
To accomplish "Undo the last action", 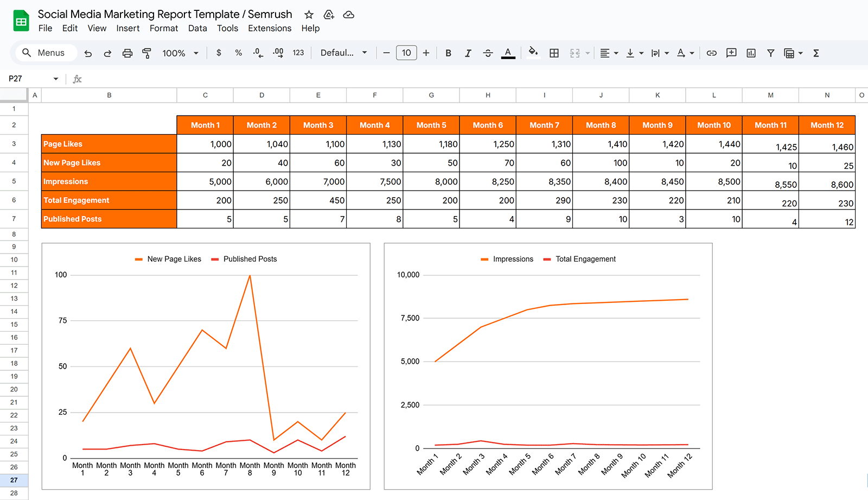I will (x=88, y=53).
